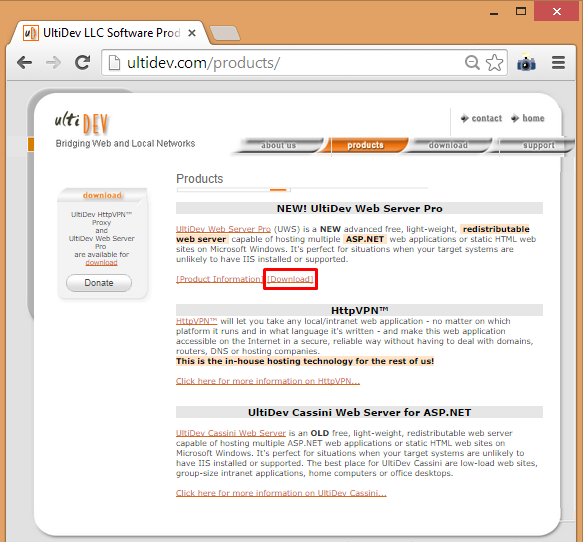Viewport: 583px width, 542px height.
Task: Maximize the browser window
Action: [521, 11]
